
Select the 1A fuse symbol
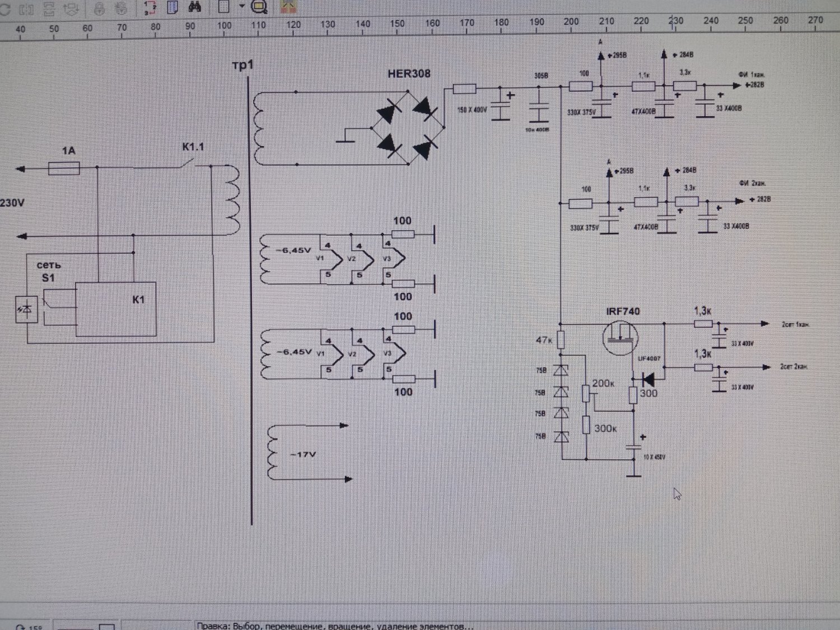pyautogui.click(x=64, y=168)
